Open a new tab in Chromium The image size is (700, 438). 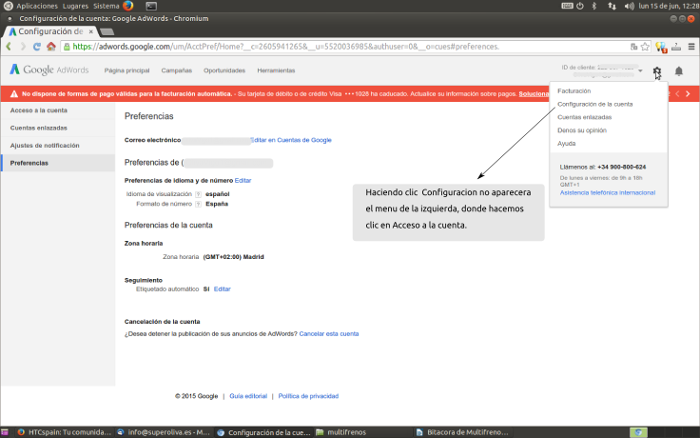tap(107, 32)
